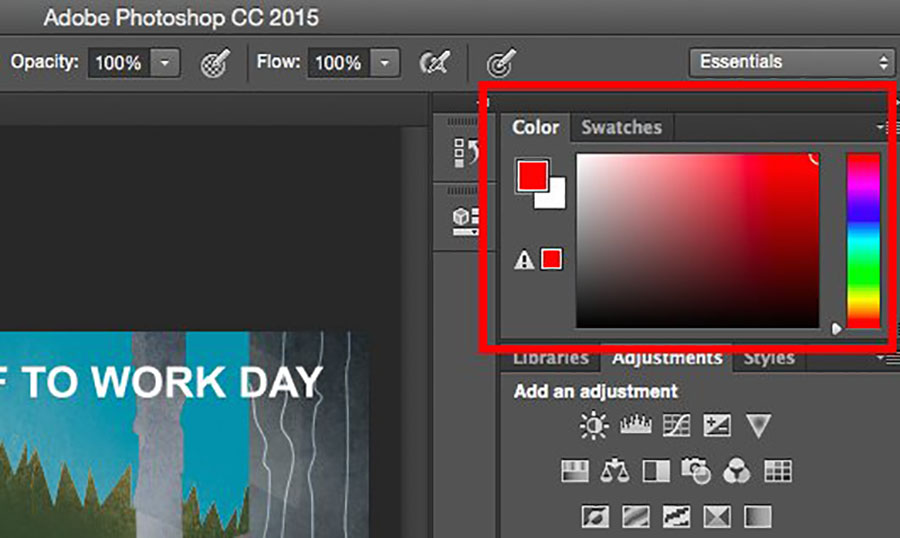
Task: Add a Brightness/Contrast adjustment
Action: (x=594, y=427)
